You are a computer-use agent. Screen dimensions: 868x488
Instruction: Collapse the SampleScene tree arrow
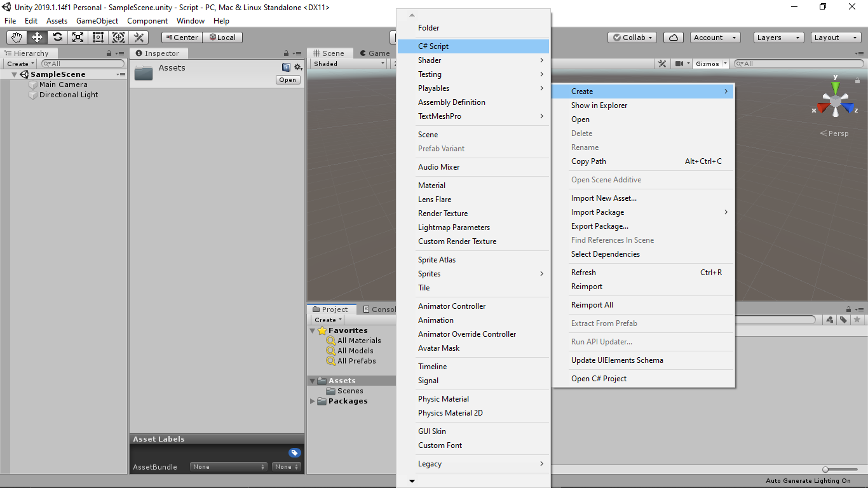click(x=15, y=74)
